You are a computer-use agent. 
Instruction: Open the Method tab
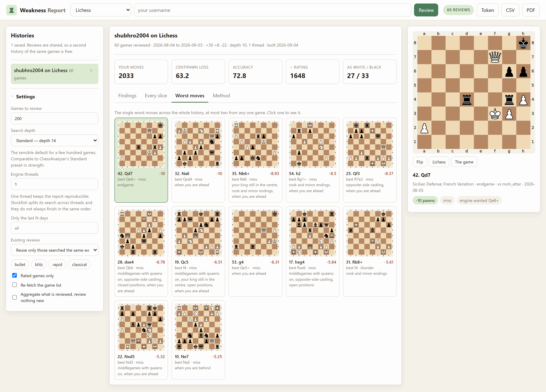pos(221,96)
